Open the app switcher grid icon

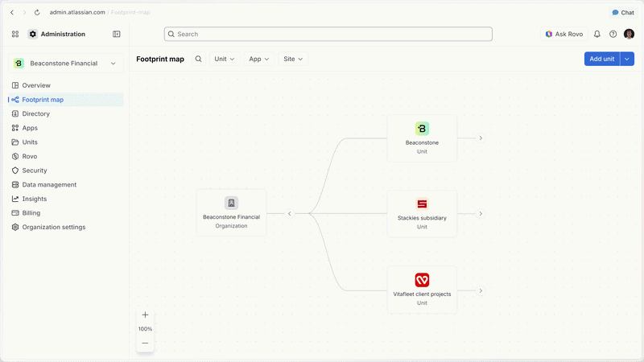click(x=15, y=34)
